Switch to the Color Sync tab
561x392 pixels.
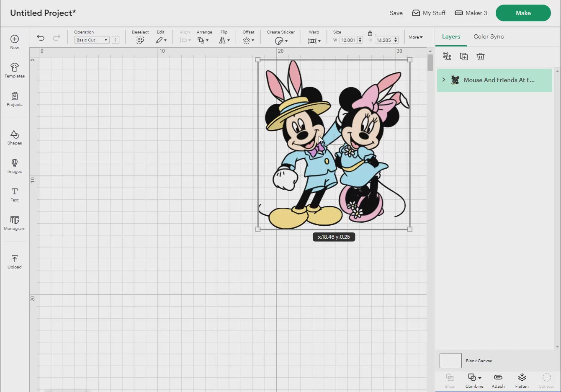pyautogui.click(x=489, y=36)
